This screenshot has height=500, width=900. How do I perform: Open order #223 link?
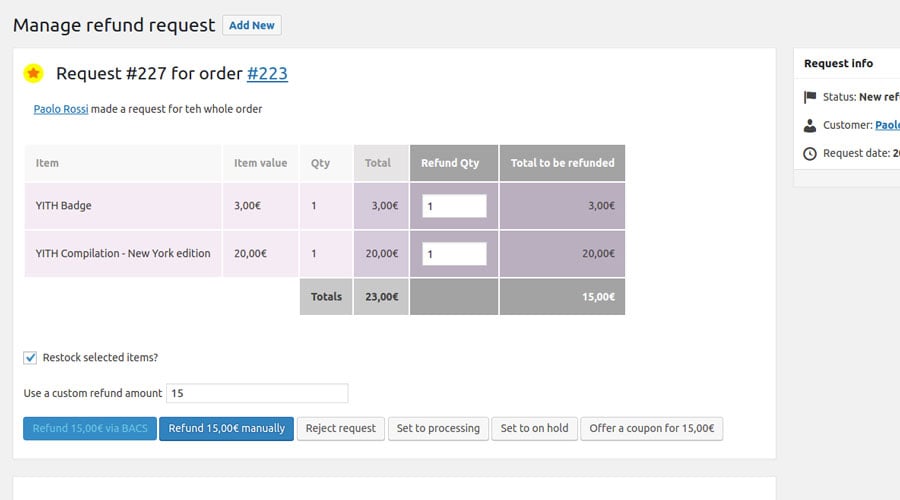[267, 74]
